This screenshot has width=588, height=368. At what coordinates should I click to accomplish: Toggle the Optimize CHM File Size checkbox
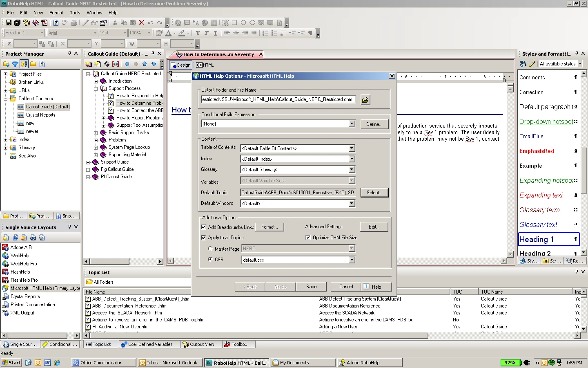tap(308, 237)
